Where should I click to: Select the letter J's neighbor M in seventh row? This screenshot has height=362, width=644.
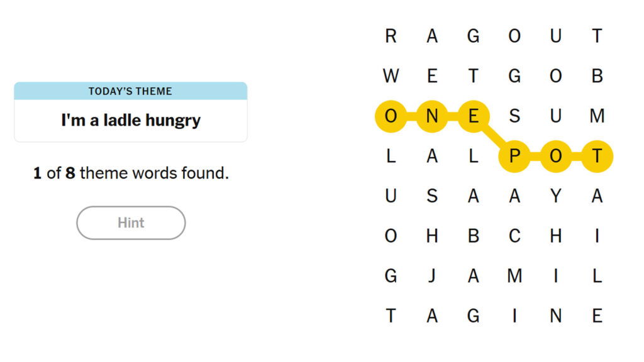[x=514, y=275]
